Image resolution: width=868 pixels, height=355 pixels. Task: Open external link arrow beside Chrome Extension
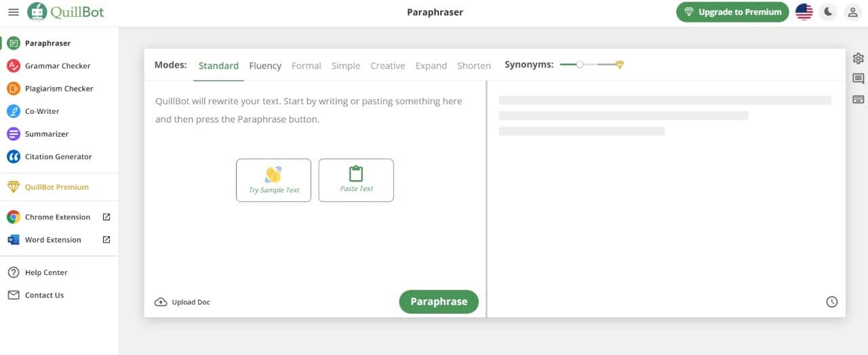coord(106,217)
